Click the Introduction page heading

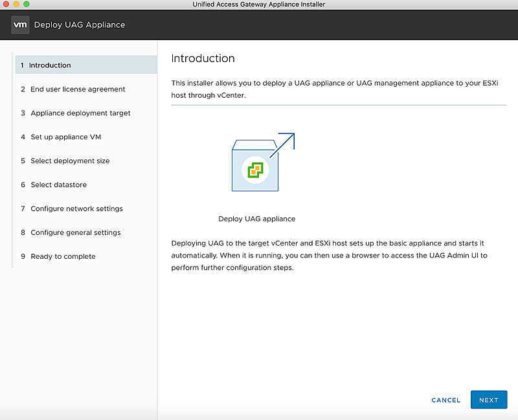tap(203, 58)
